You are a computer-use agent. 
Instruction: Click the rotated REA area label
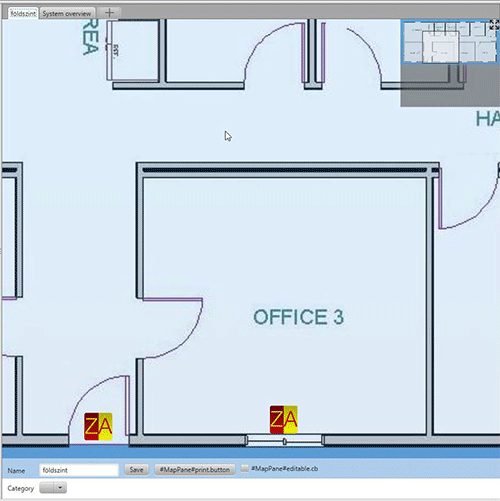point(91,37)
